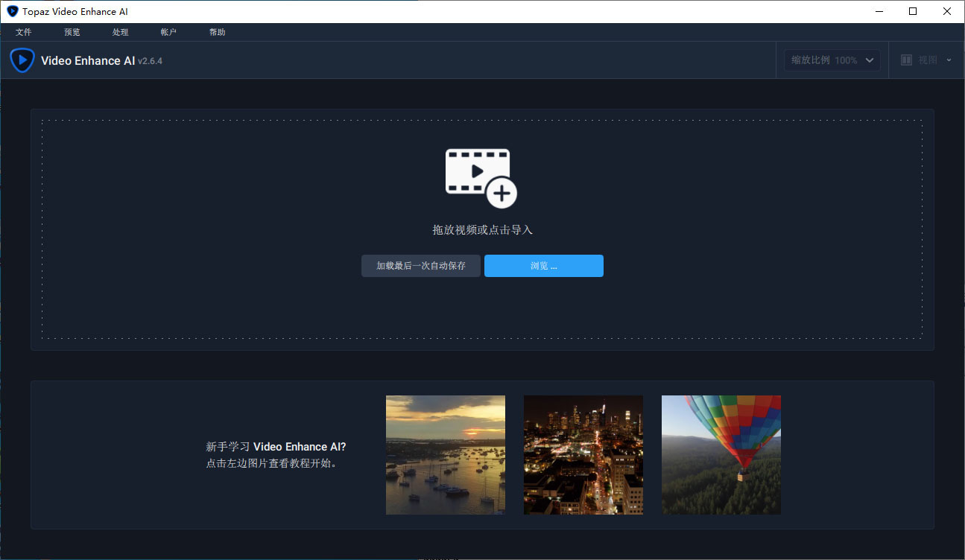Click 新手学习 Video Enhance AI? text

click(x=276, y=447)
